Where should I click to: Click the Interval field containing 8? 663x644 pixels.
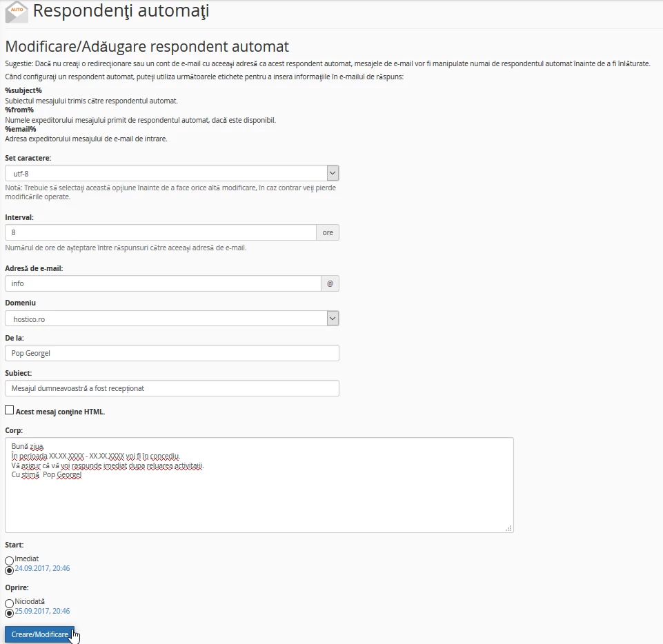pyautogui.click(x=159, y=232)
